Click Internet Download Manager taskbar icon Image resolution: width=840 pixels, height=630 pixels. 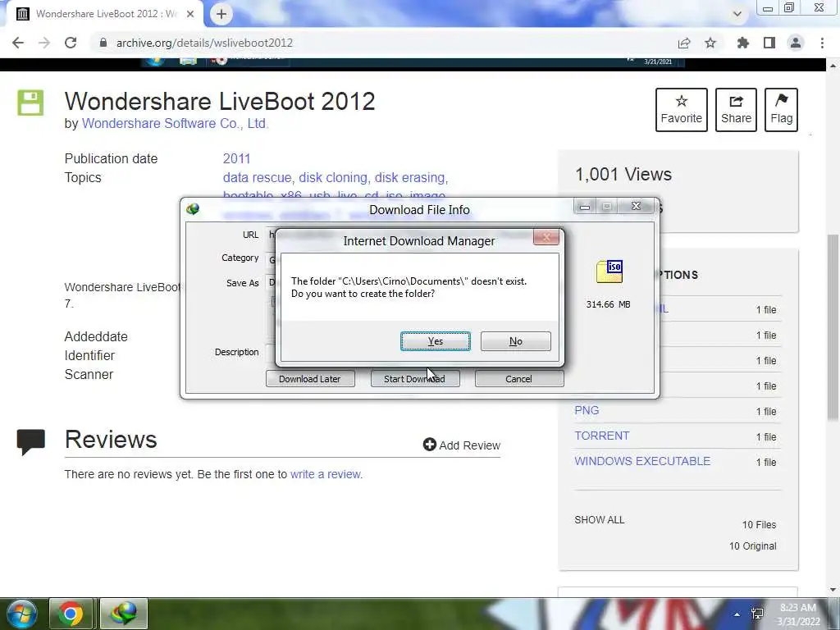(124, 614)
